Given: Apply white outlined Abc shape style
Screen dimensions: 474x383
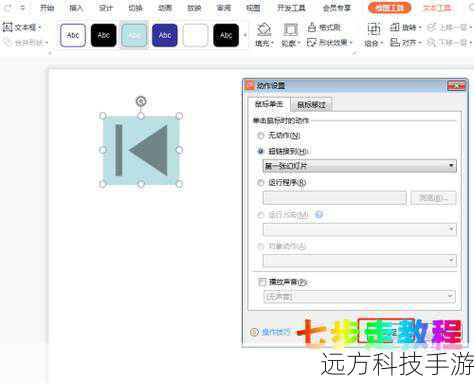Looking at the screenshot, I should (x=73, y=35).
